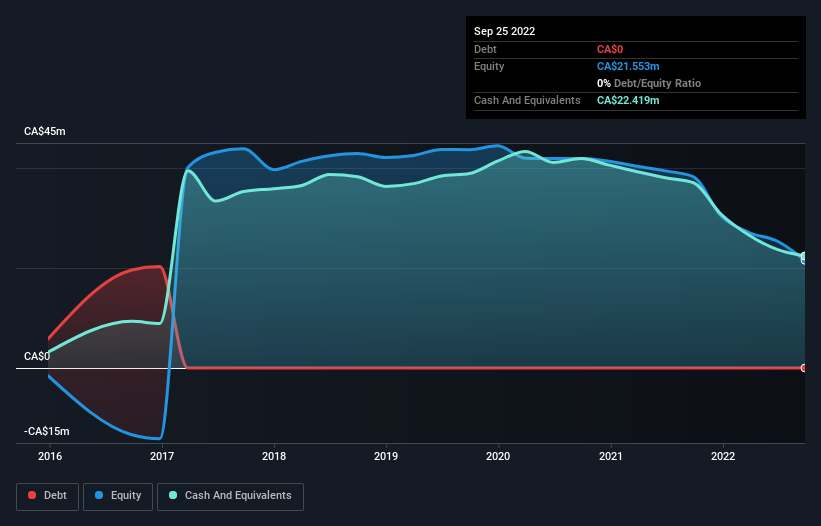Click the CA$45m y-axis label

click(x=45, y=131)
